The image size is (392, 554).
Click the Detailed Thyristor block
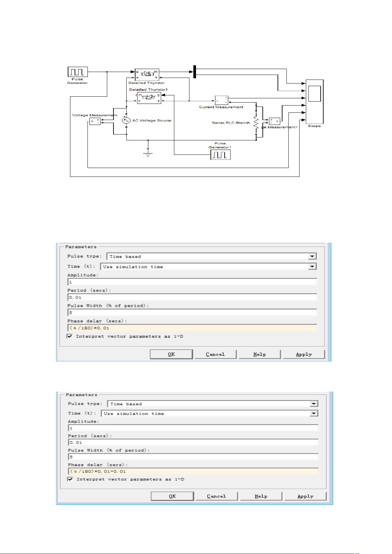tap(147, 75)
